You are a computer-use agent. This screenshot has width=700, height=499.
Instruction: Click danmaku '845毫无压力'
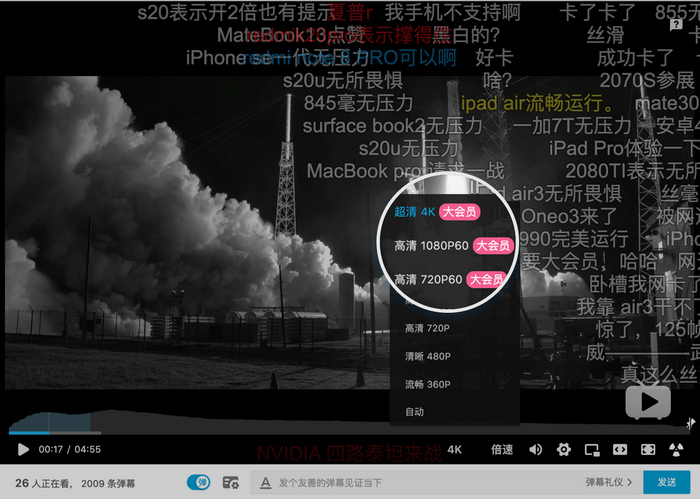tap(358, 103)
